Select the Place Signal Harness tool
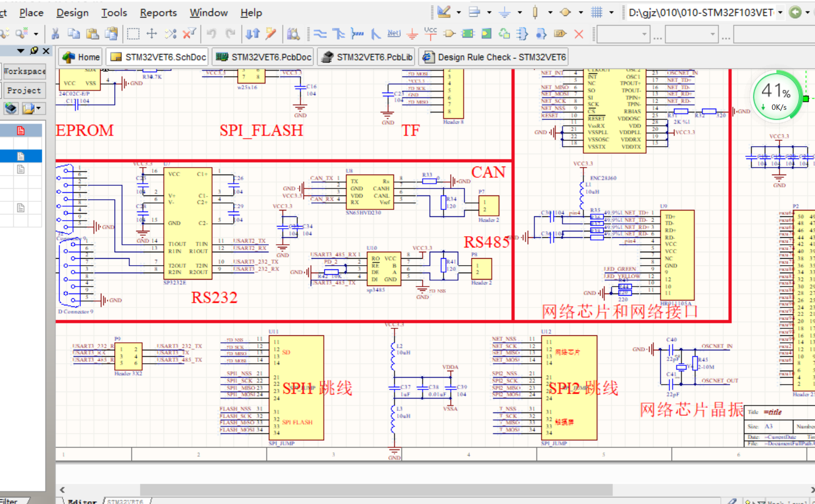 [357, 34]
